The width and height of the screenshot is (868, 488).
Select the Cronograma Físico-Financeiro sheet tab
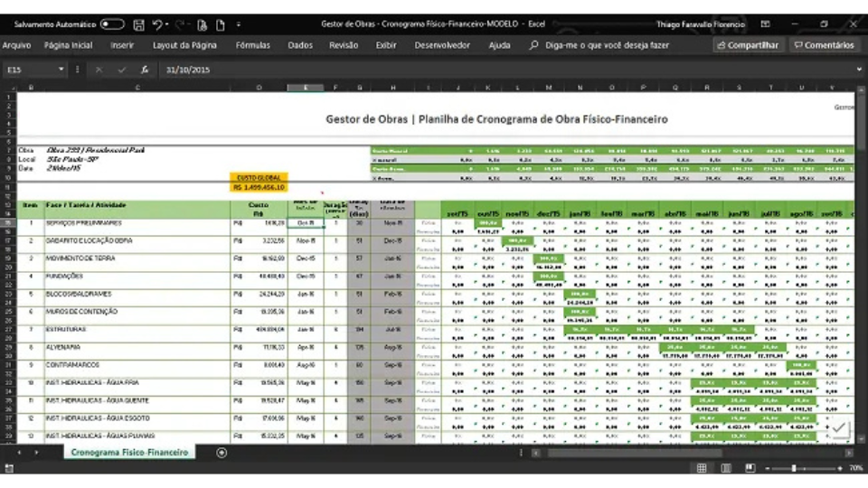point(128,452)
